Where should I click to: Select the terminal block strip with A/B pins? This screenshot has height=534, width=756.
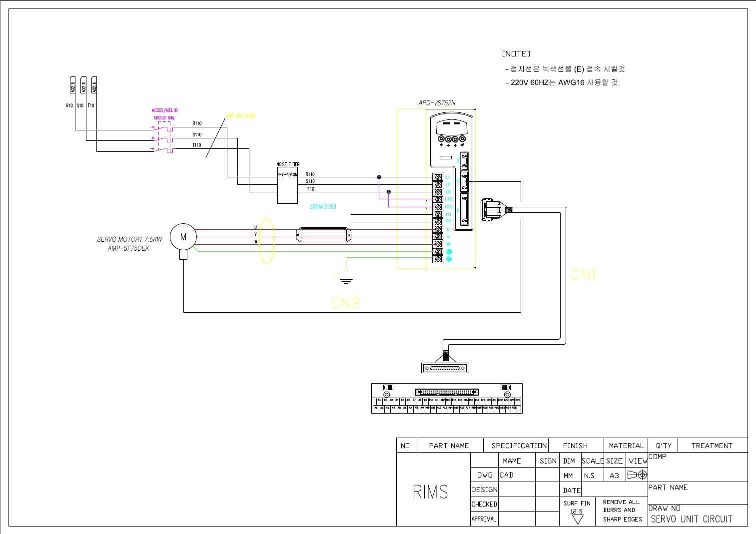coord(447,398)
